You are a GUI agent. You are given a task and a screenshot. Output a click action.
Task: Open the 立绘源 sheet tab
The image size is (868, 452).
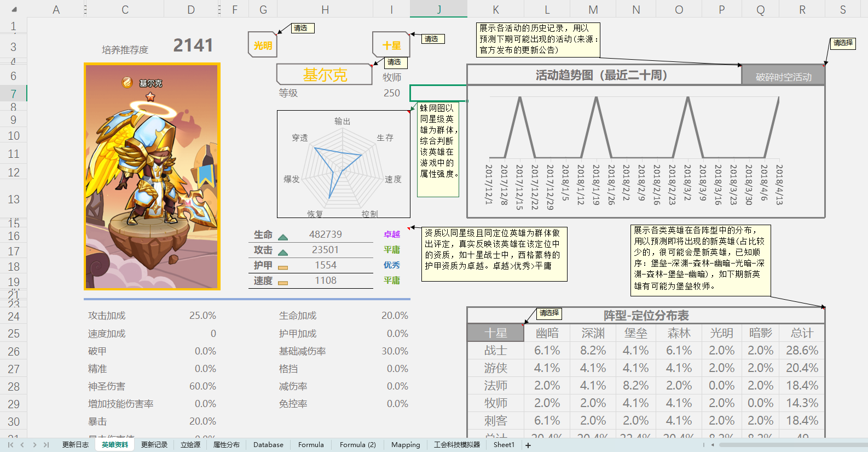(x=190, y=445)
